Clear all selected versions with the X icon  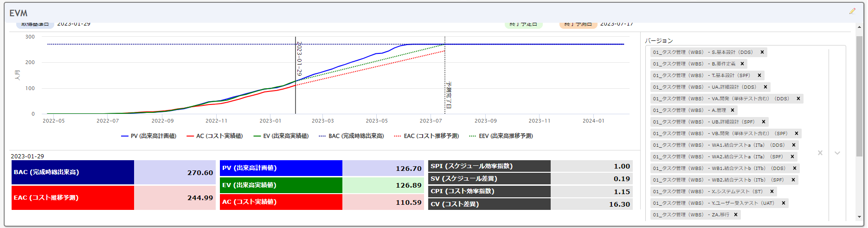[820, 153]
